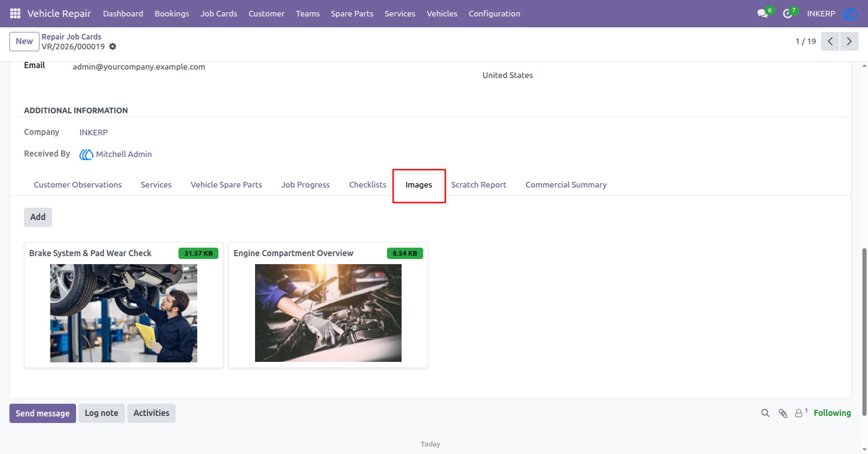Switch to the Services tab
This screenshot has width=868, height=454.
tap(156, 185)
